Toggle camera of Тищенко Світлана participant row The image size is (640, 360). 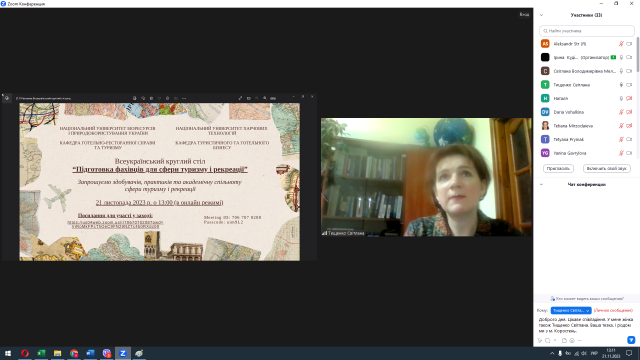[629, 85]
